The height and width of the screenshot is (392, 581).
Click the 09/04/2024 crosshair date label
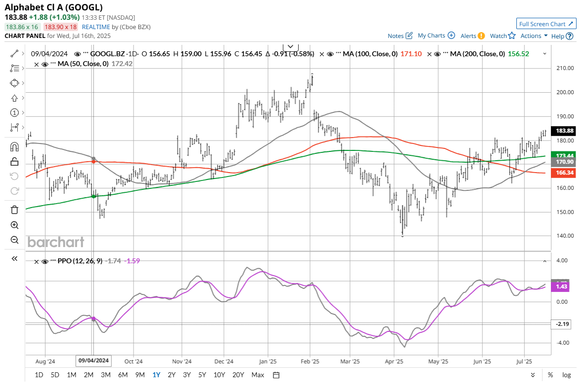93,360
